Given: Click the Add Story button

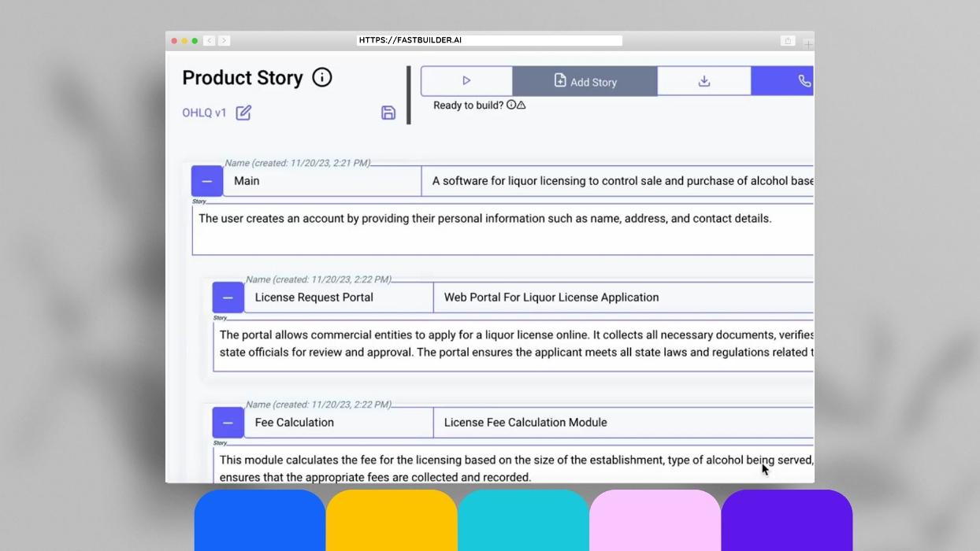Looking at the screenshot, I should tap(585, 81).
